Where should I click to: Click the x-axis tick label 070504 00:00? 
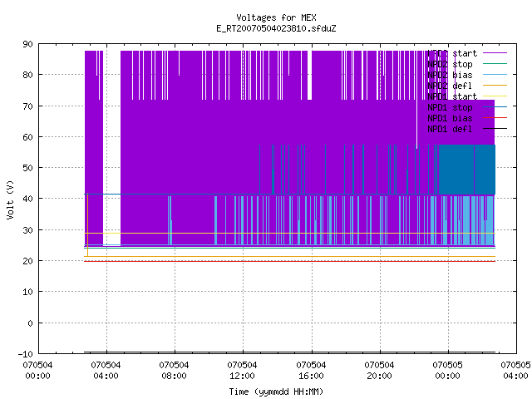pyautogui.click(x=37, y=371)
